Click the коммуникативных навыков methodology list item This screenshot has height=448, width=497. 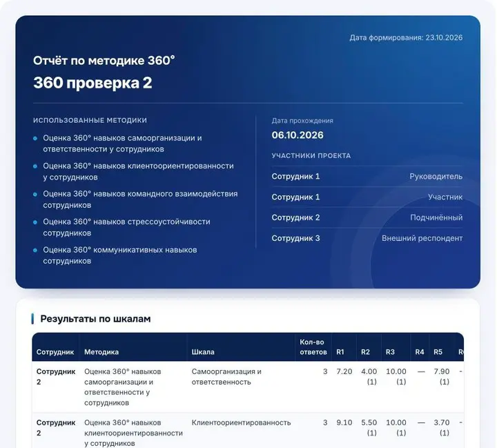tap(120, 255)
